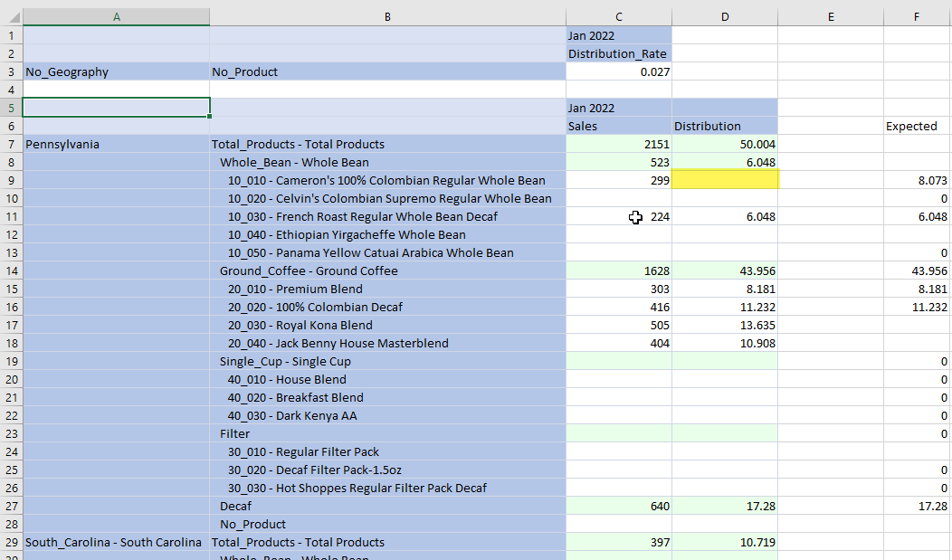Click '30_030 - Hot Shoppes Regular' cell
952x560 pixels.
[387, 488]
